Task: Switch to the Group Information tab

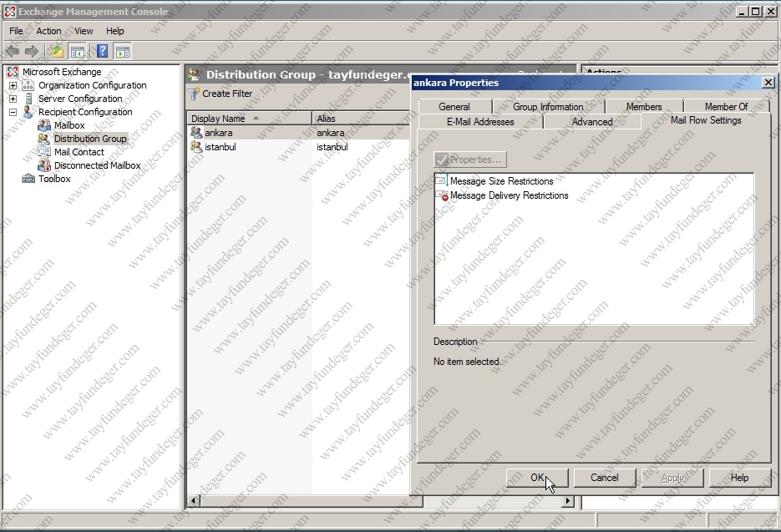Action: coord(549,107)
